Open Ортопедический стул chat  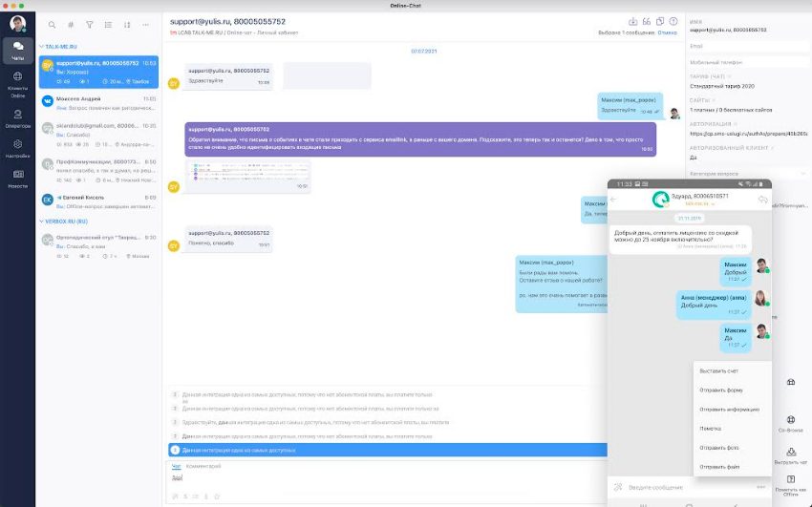tap(98, 246)
